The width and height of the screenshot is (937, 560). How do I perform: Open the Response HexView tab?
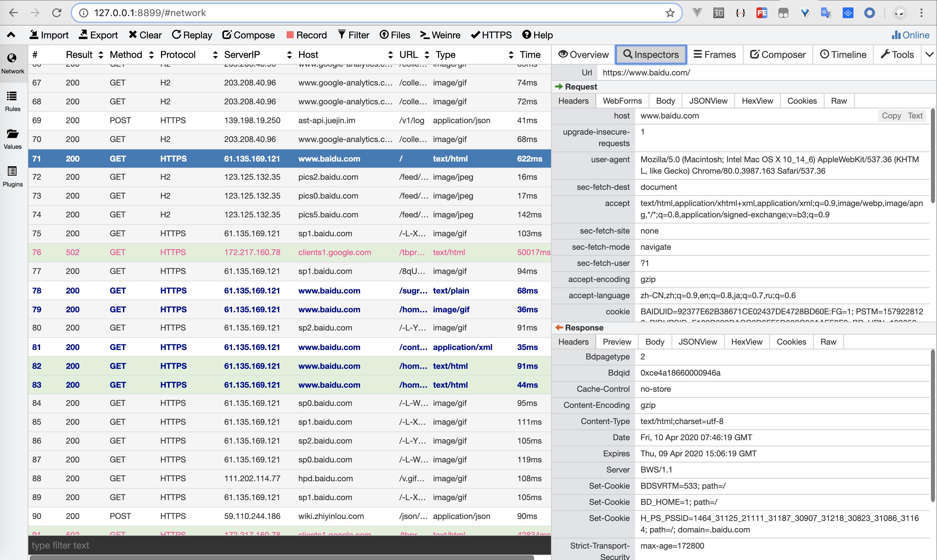(x=747, y=342)
